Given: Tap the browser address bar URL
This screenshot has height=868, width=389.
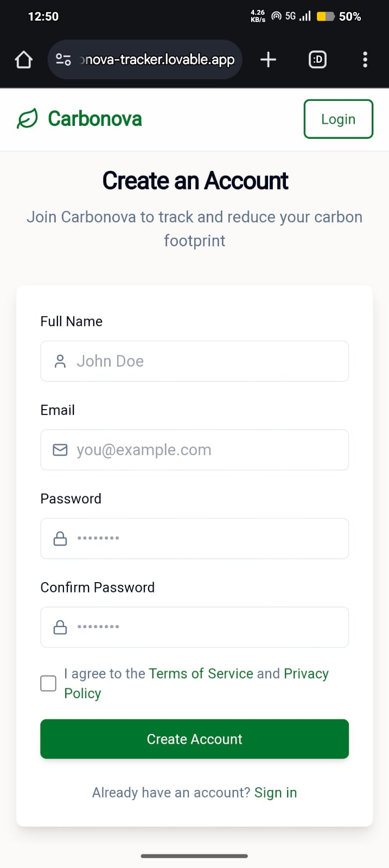Looking at the screenshot, I should tap(157, 60).
